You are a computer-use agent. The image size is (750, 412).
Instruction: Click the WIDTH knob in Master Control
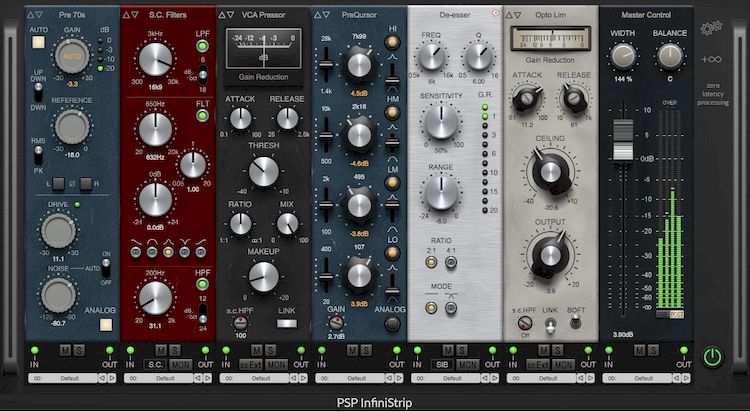(623, 56)
